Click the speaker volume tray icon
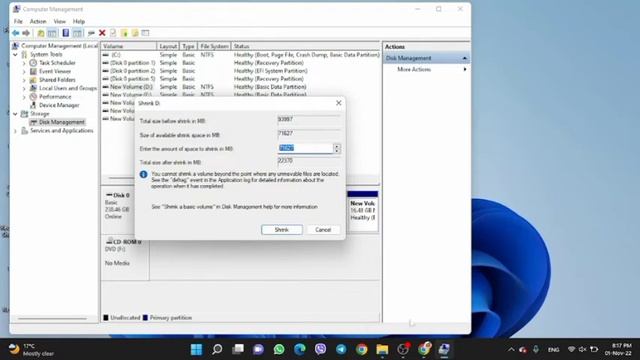 click(582, 349)
